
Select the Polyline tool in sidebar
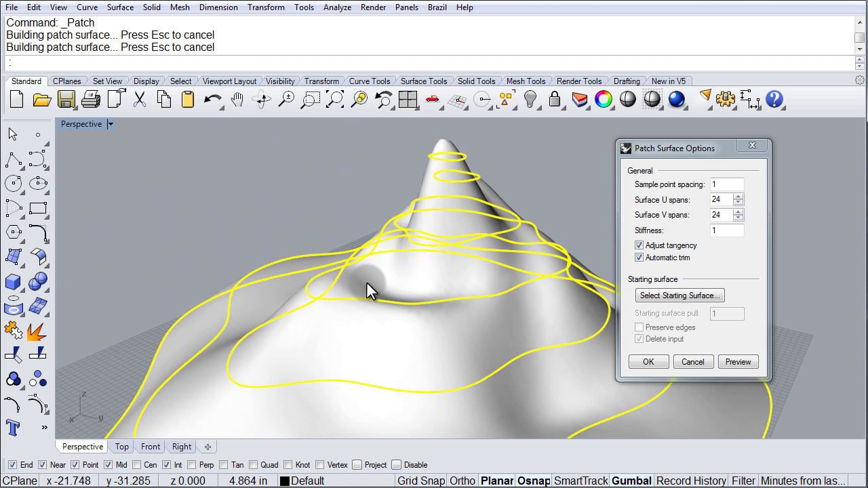tap(13, 160)
